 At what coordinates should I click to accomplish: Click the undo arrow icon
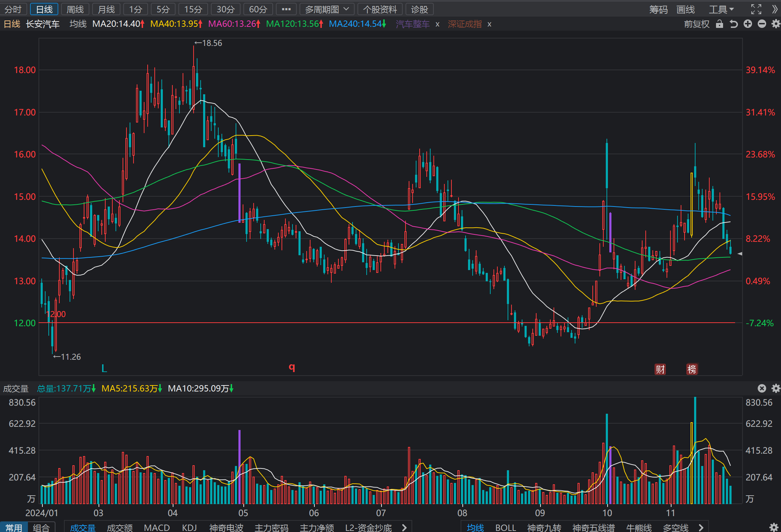coord(734,24)
